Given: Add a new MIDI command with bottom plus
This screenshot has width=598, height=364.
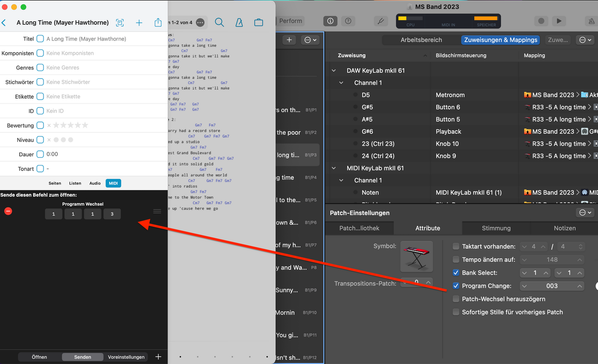Looking at the screenshot, I should click(x=158, y=357).
